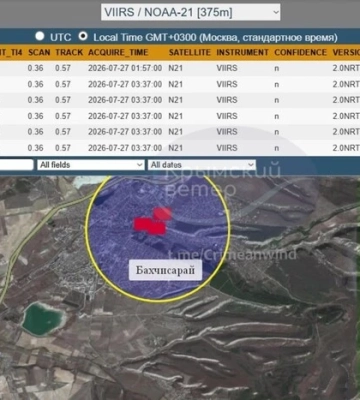360x400 pixels.
Task: Sort by ACQUIRE_TIME column header
Action: (118, 53)
